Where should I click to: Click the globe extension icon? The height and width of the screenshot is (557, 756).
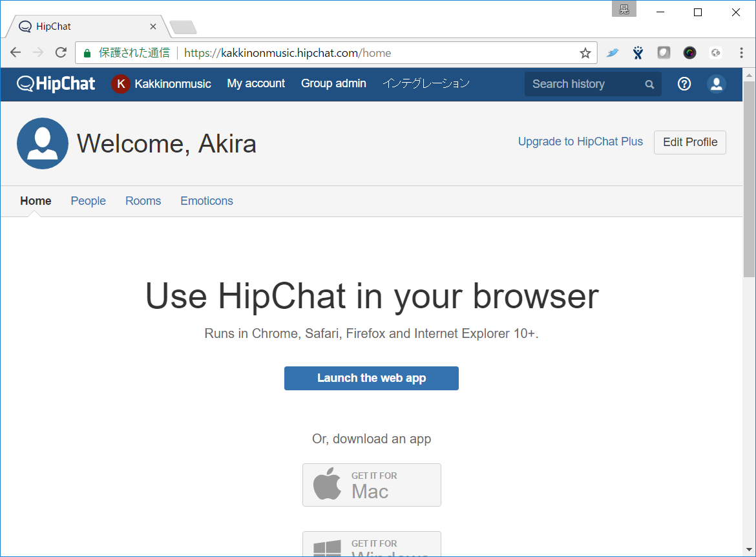tap(715, 52)
